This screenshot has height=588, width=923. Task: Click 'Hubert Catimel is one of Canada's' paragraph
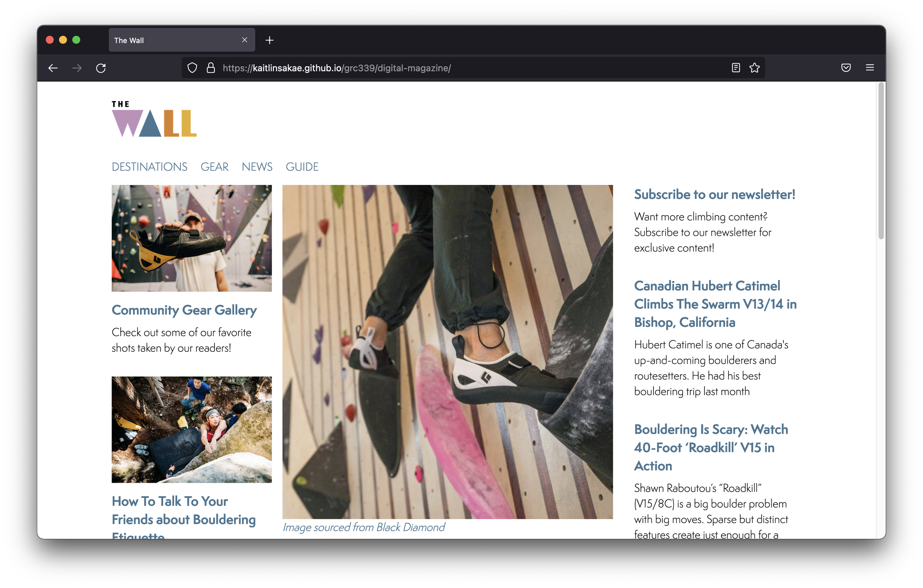[711, 368]
